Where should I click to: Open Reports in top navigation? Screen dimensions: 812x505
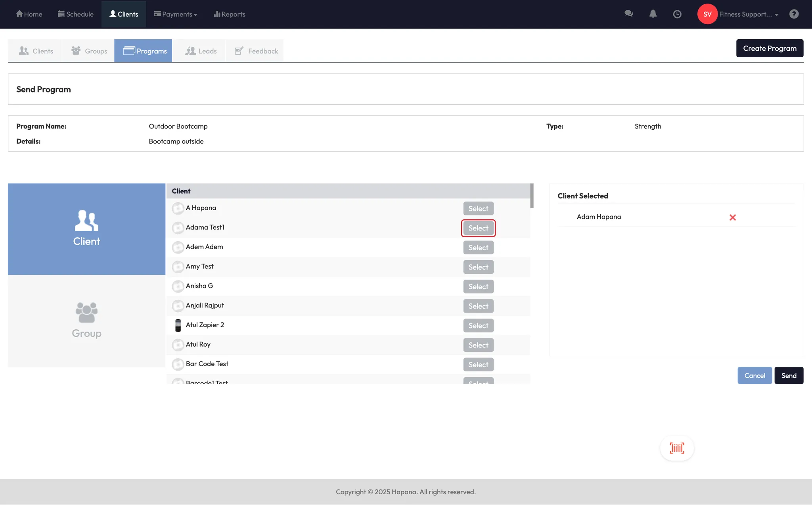[x=230, y=14]
